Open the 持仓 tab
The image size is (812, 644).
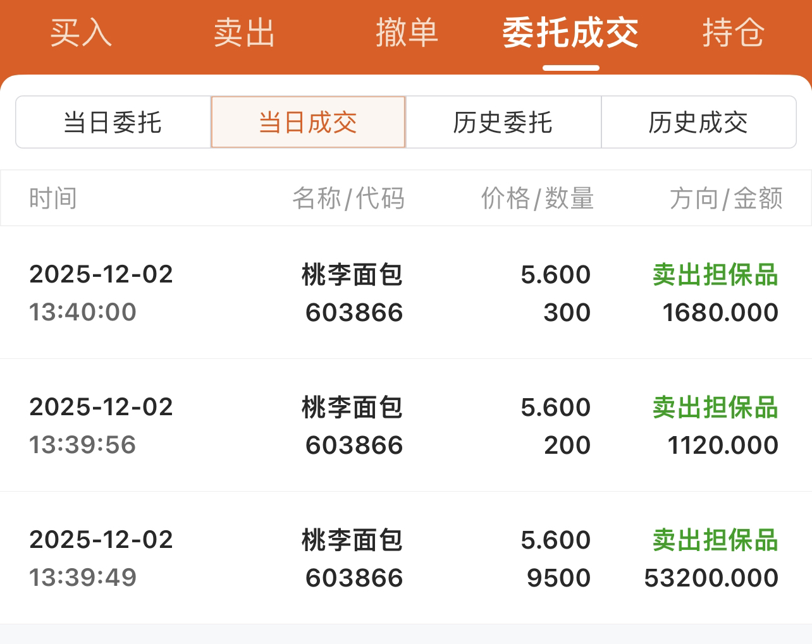[x=734, y=33]
